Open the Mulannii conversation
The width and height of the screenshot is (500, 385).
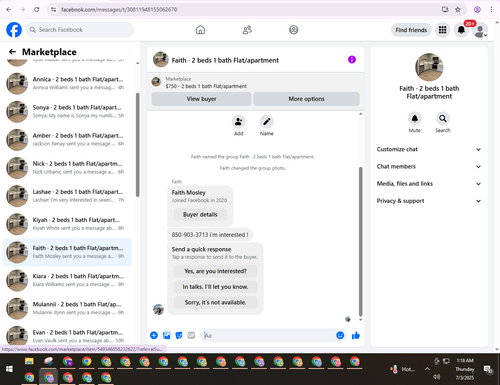pos(67,308)
